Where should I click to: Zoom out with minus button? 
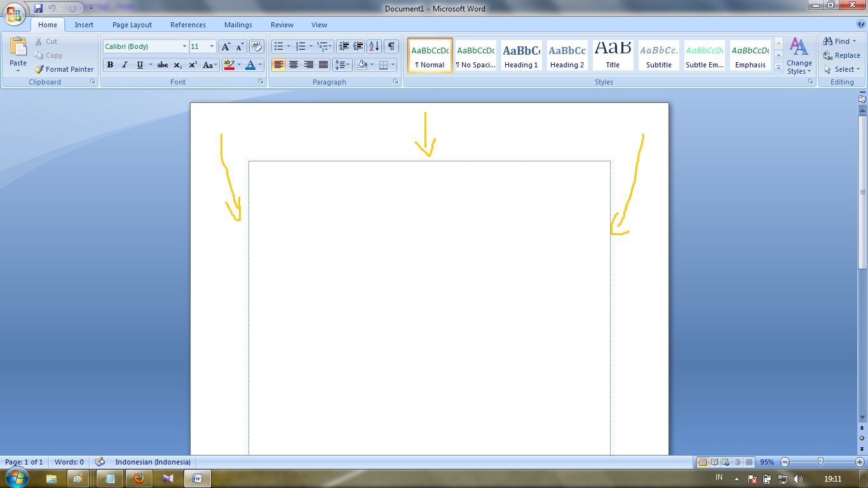785,462
